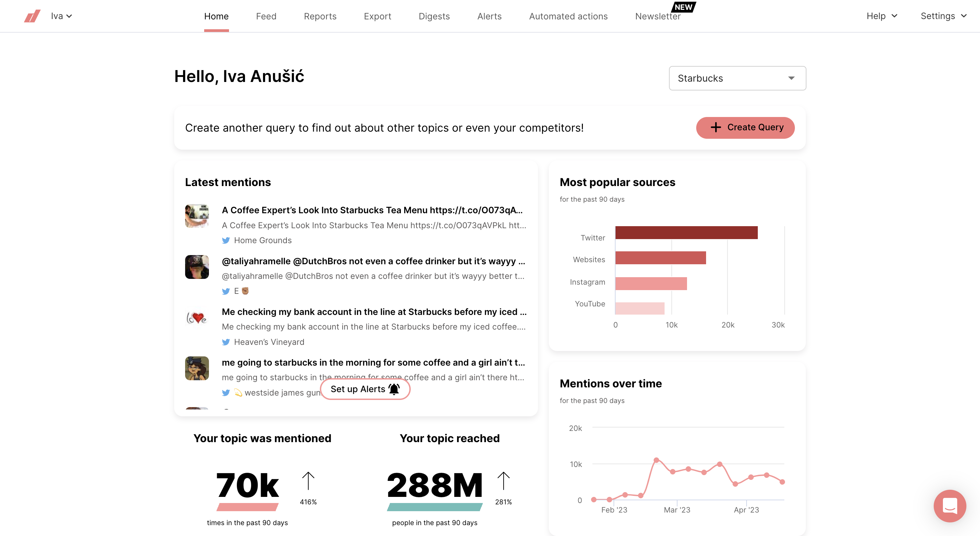Image resolution: width=980 pixels, height=536 pixels.
Task: Navigate to Digests
Action: [434, 16]
